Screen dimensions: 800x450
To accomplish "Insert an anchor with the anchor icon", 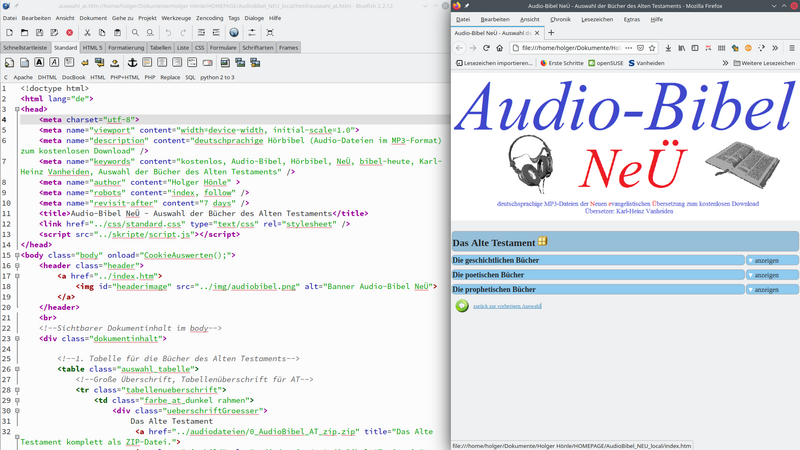I will [x=130, y=62].
